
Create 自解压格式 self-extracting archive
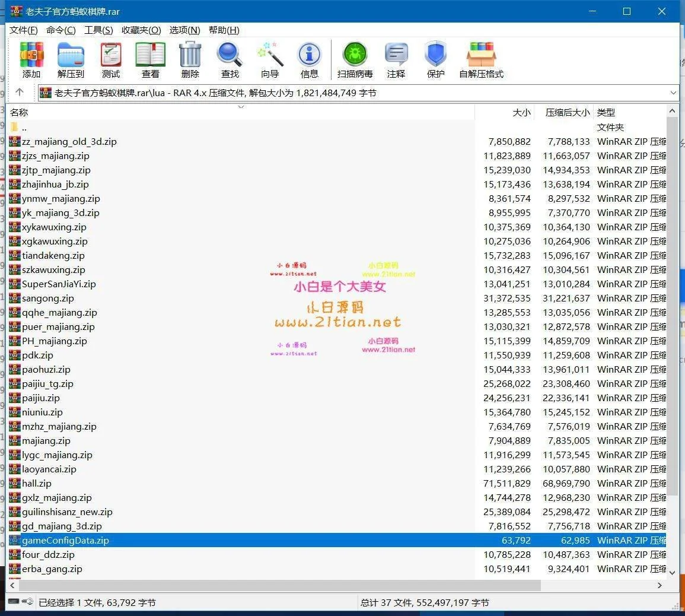click(481, 60)
